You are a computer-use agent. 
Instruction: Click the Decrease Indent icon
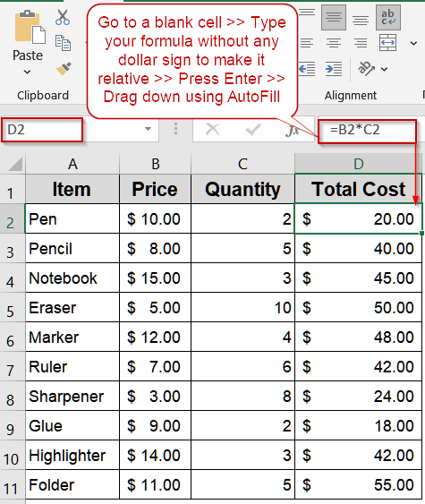(307, 69)
